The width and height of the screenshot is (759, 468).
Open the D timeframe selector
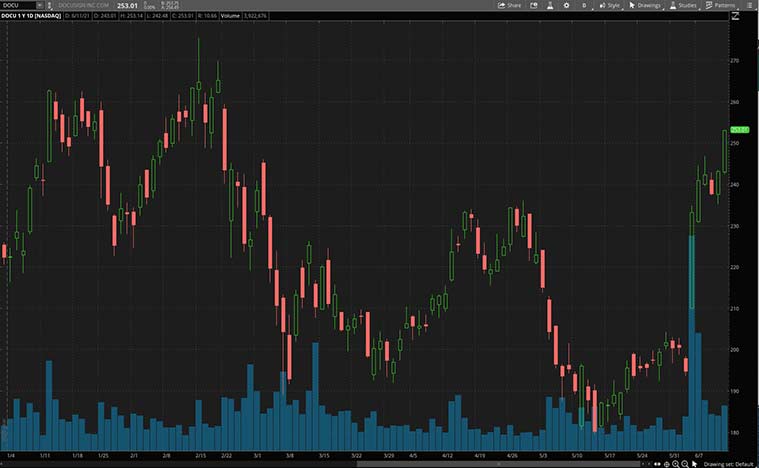coord(583,5)
